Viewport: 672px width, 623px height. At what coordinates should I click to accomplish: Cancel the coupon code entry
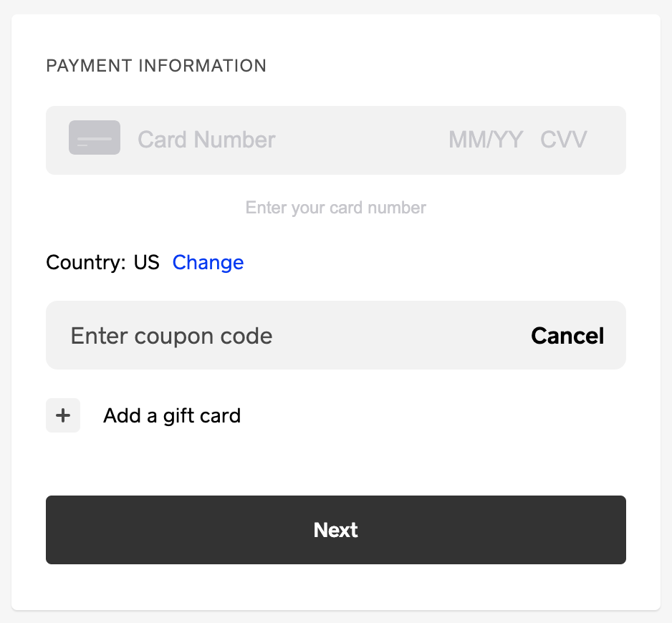[x=567, y=336]
